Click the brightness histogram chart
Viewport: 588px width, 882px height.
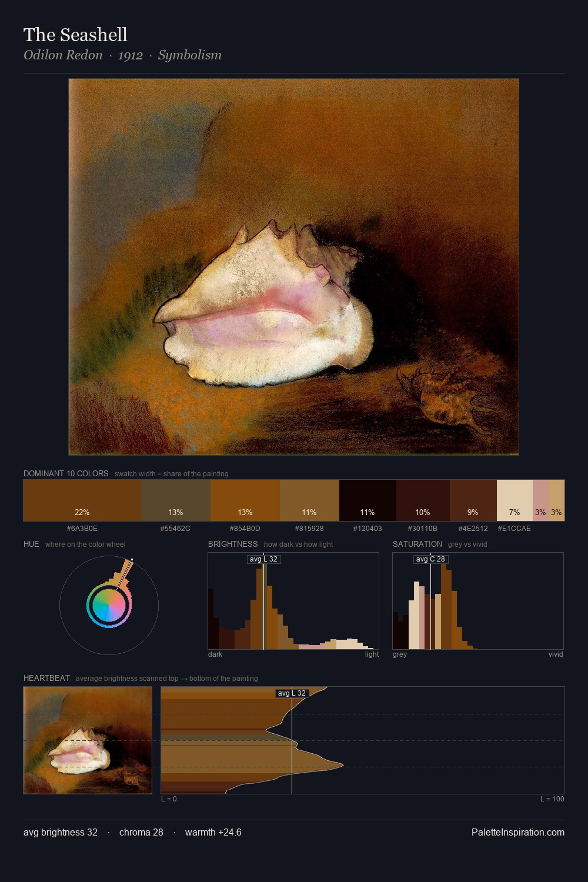tap(293, 601)
